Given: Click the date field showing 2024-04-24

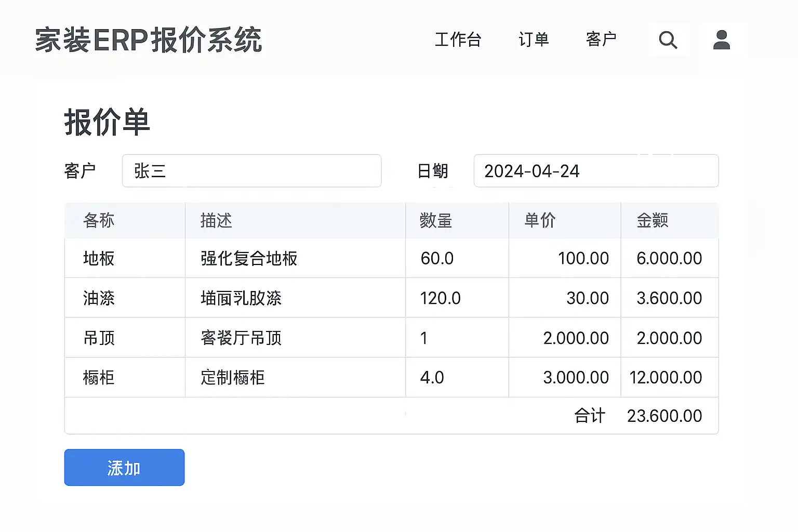Looking at the screenshot, I should pyautogui.click(x=595, y=171).
